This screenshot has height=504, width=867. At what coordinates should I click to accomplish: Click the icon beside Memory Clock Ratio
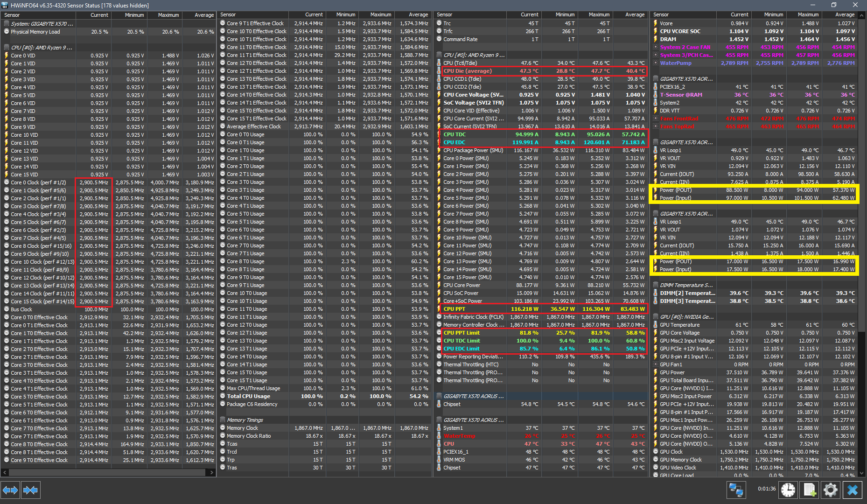[223, 436]
